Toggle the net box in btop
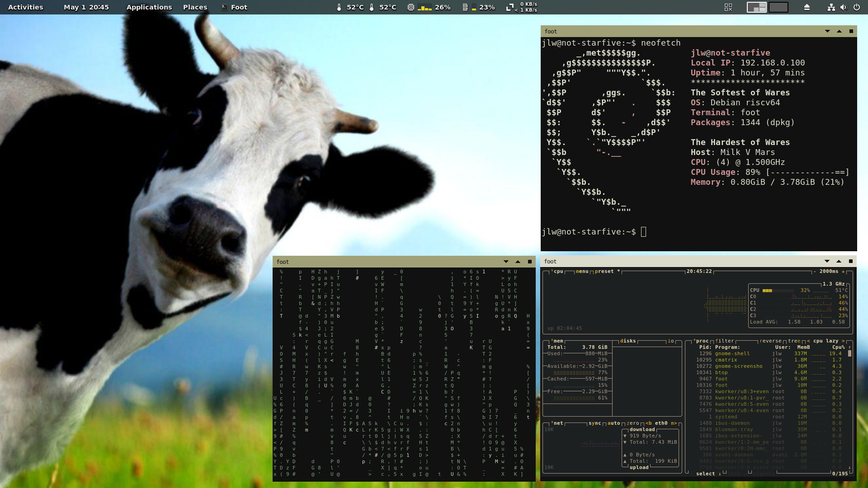The height and width of the screenshot is (488, 868). coord(557,423)
